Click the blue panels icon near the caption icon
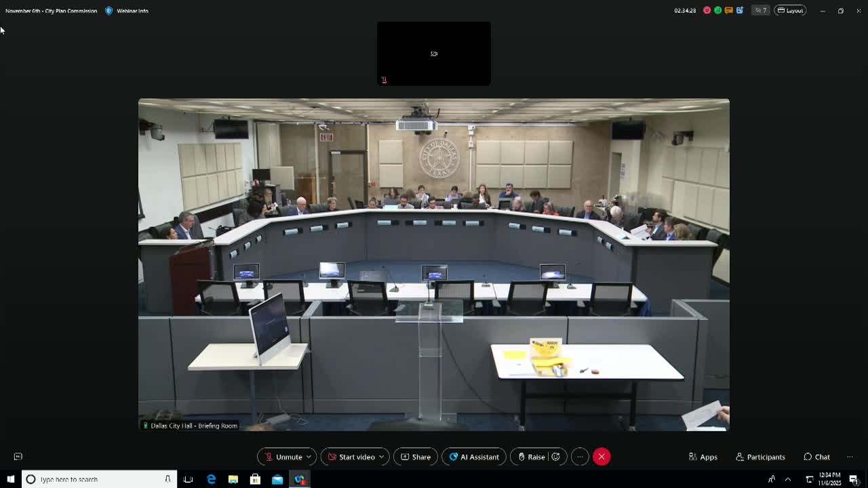The height and width of the screenshot is (488, 868). pos(739,10)
